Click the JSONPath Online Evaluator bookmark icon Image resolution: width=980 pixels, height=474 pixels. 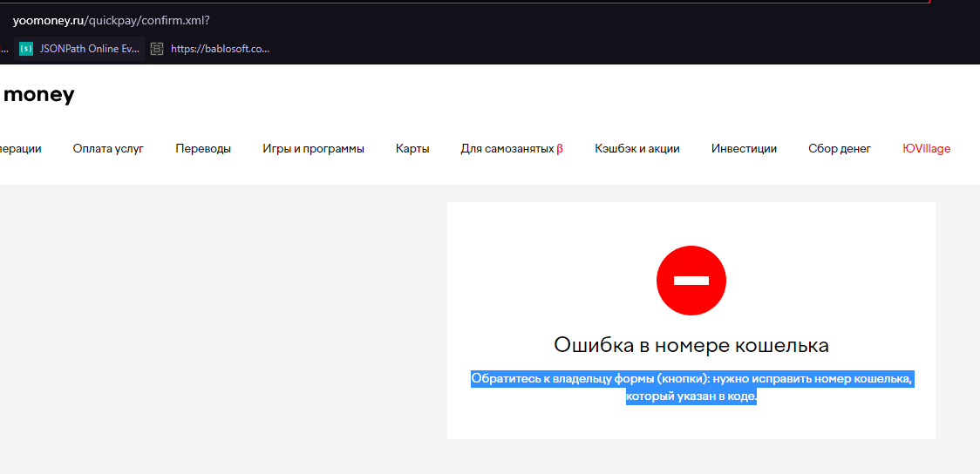pyautogui.click(x=26, y=49)
